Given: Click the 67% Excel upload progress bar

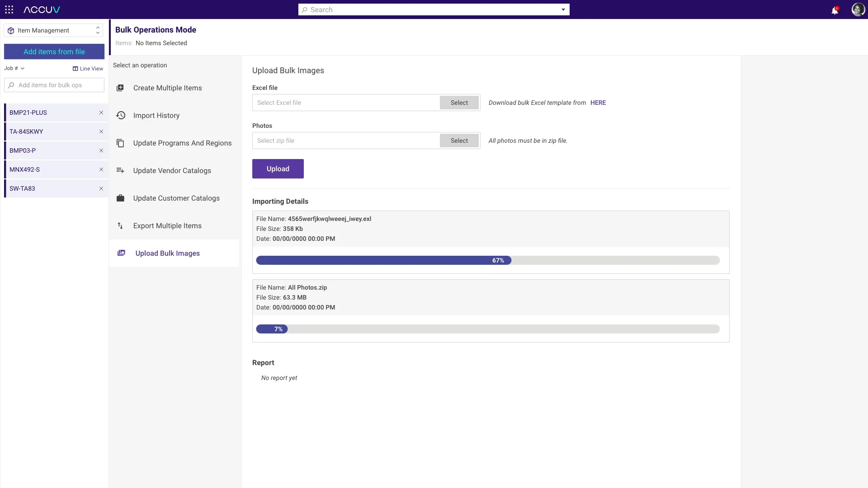Looking at the screenshot, I should [488, 260].
